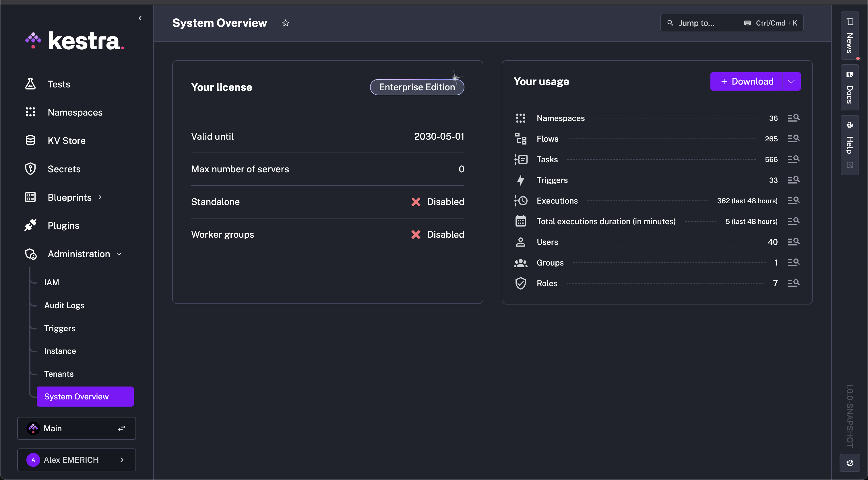Screen dimensions: 868x480
Task: Click the Standalone Disabled status
Action: 437,202
